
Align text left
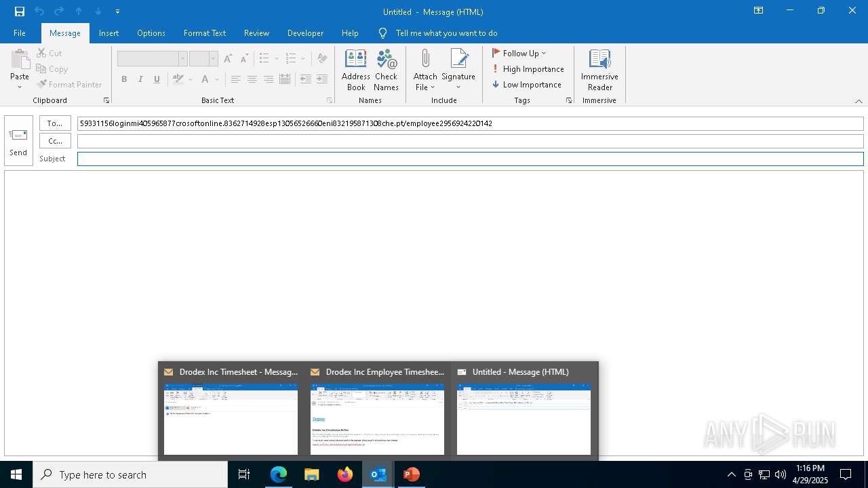coord(235,79)
